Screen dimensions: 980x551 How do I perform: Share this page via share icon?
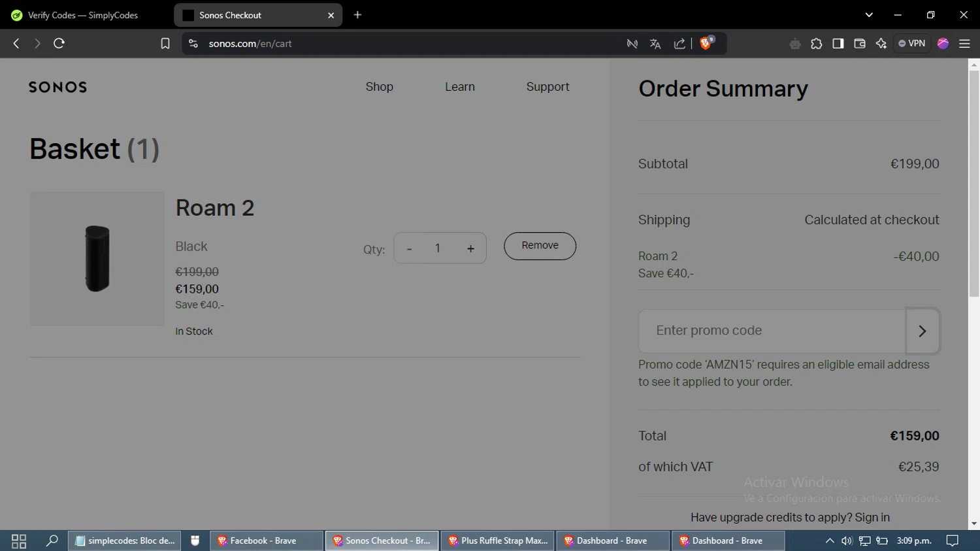[679, 44]
